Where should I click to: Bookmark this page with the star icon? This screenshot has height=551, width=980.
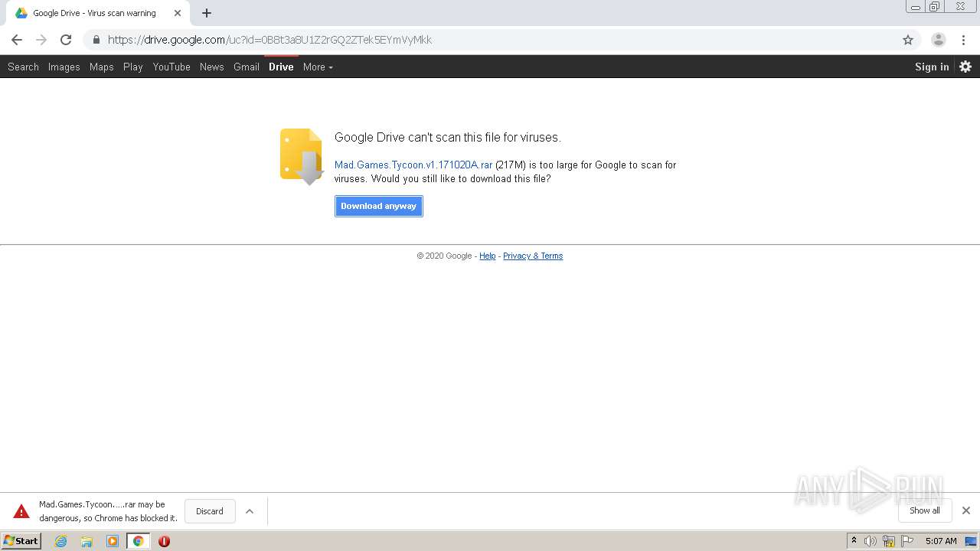pos(908,40)
